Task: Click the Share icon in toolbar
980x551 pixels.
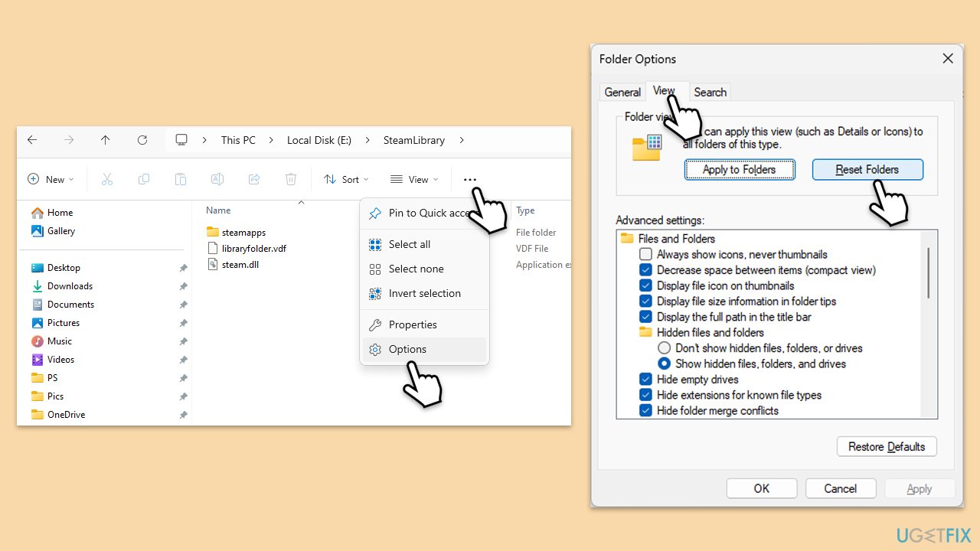Action: point(254,179)
